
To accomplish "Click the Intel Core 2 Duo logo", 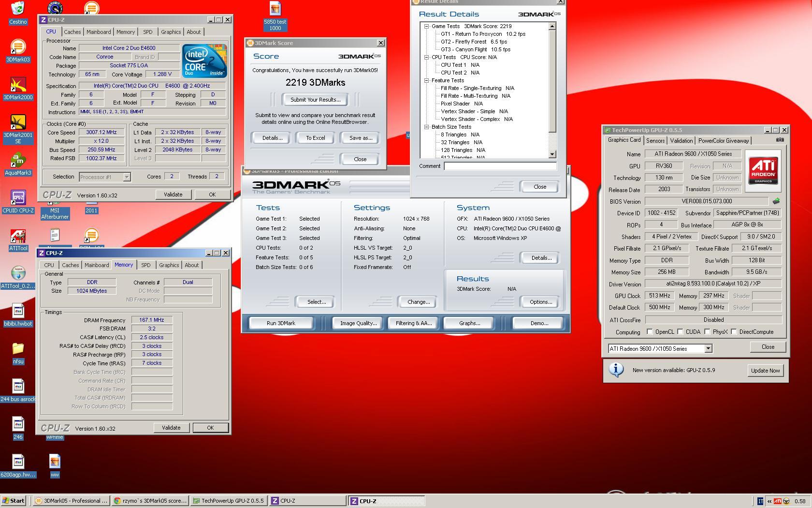I will tap(204, 60).
